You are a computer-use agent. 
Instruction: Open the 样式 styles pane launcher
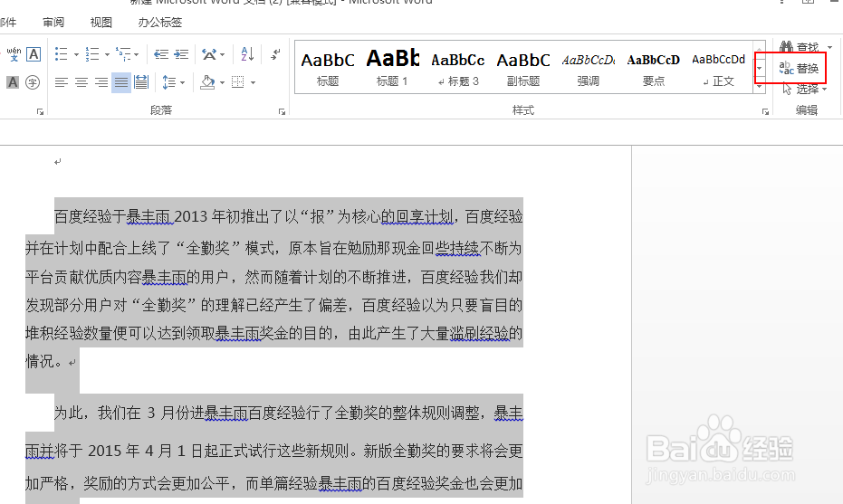[765, 112]
